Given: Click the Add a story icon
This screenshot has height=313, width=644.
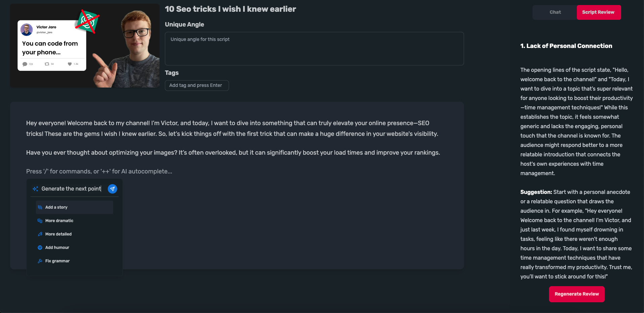Looking at the screenshot, I should [40, 207].
